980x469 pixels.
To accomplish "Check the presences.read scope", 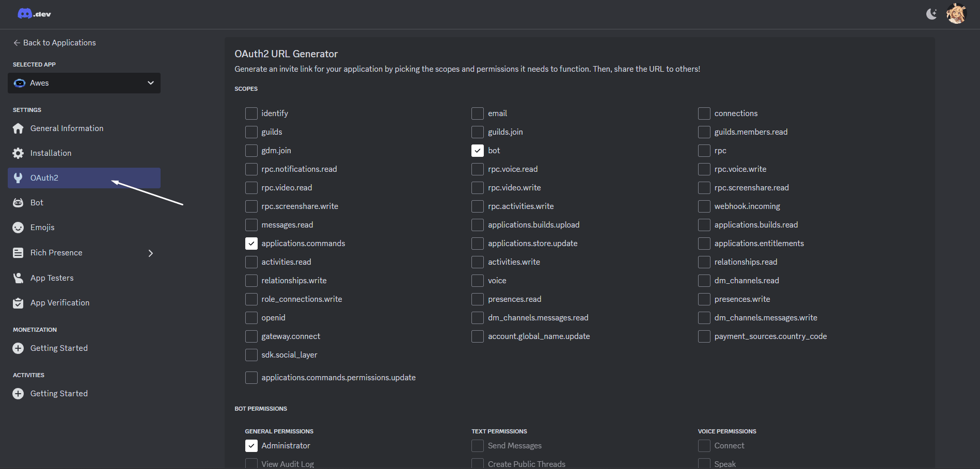I will coord(478,299).
